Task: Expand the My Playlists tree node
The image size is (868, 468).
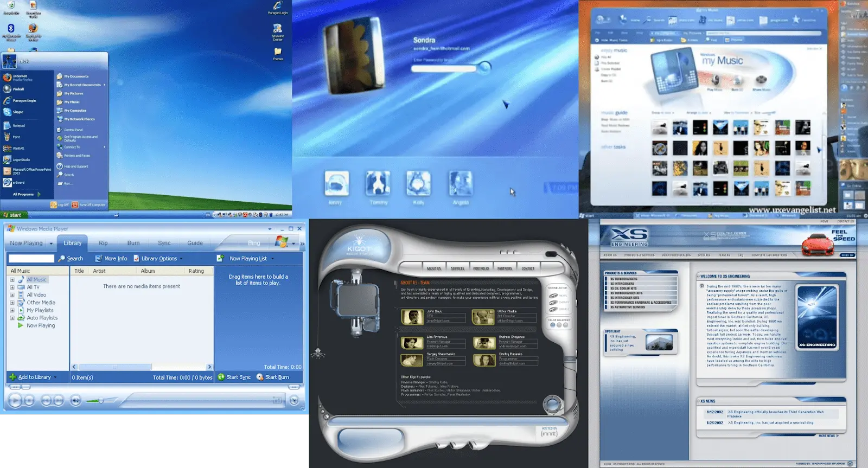Action: tap(12, 310)
